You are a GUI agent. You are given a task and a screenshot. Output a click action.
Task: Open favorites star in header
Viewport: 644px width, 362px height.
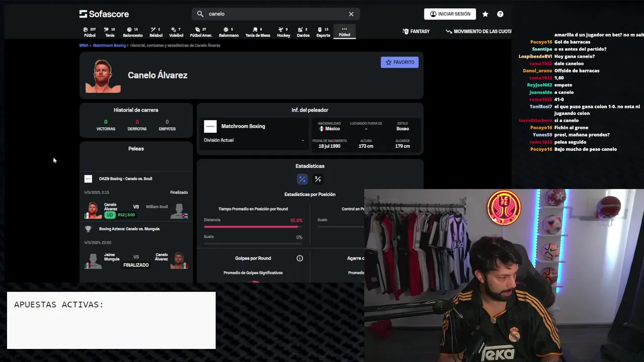(x=485, y=14)
